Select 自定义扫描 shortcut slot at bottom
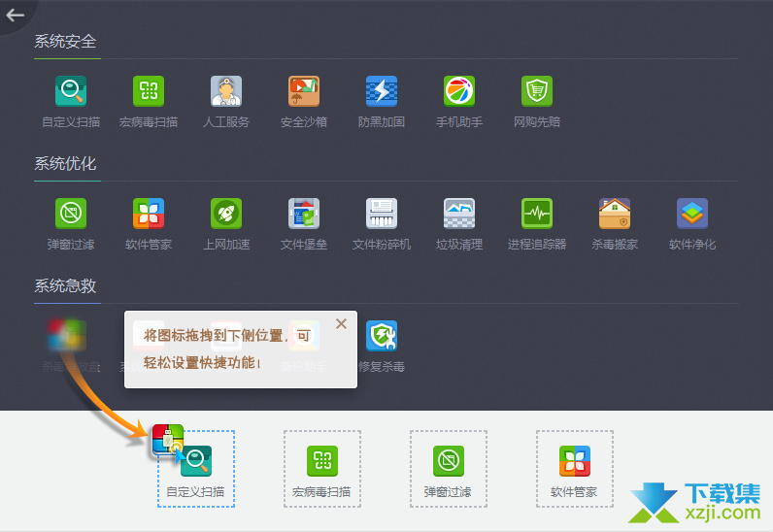This screenshot has height=532, width=773. coord(196,469)
